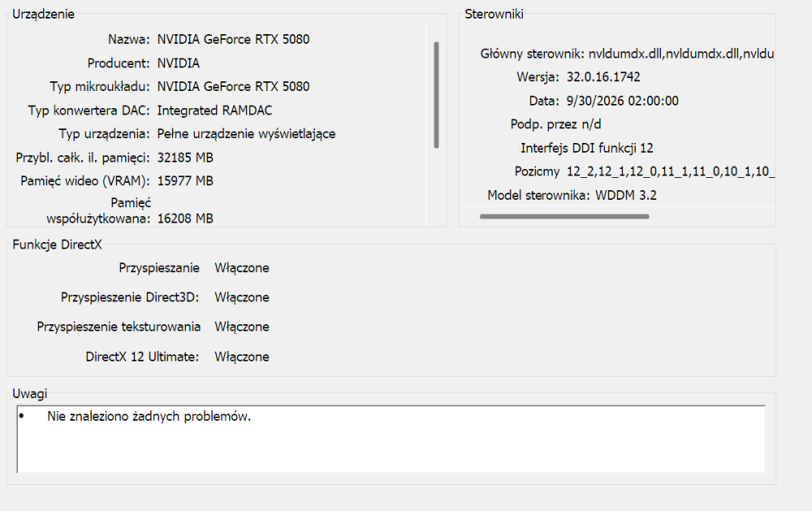812x511 pixels.
Task: Click the driver model value "WDDM 3.2"
Action: click(626, 195)
